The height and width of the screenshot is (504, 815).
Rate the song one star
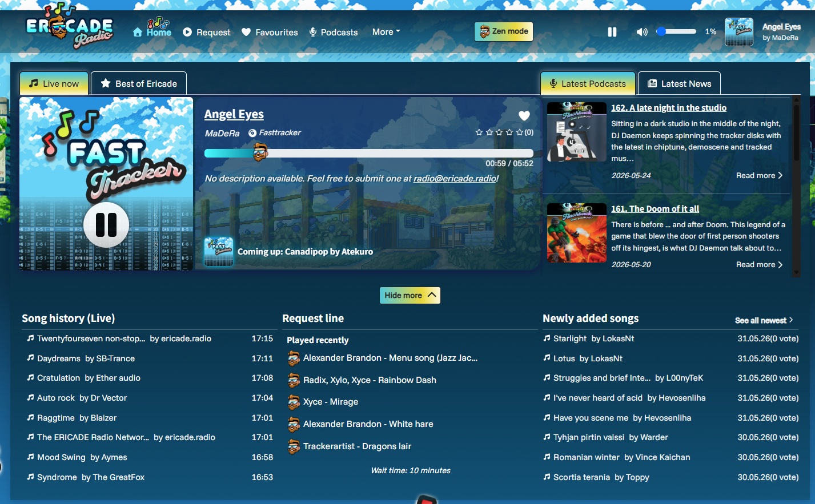pyautogui.click(x=479, y=132)
